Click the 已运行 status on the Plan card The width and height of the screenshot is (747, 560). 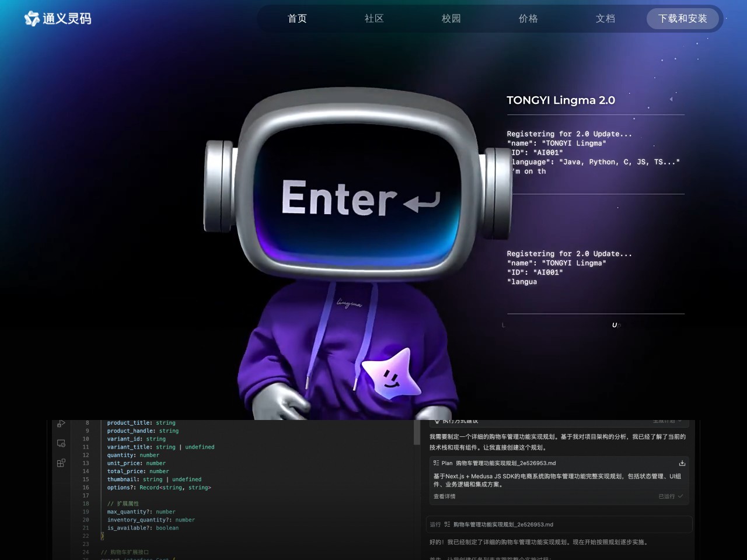tap(671, 496)
